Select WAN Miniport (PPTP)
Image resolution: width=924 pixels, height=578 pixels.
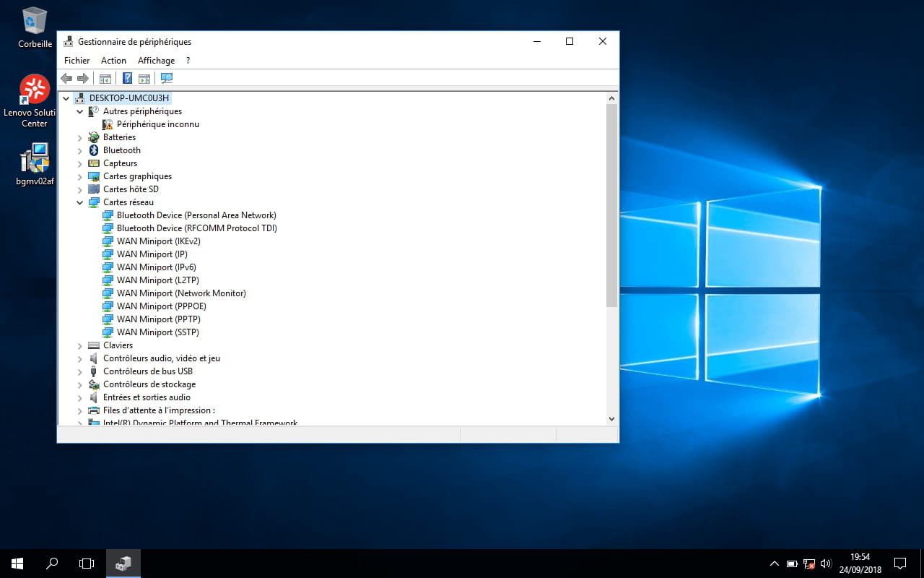(x=159, y=319)
